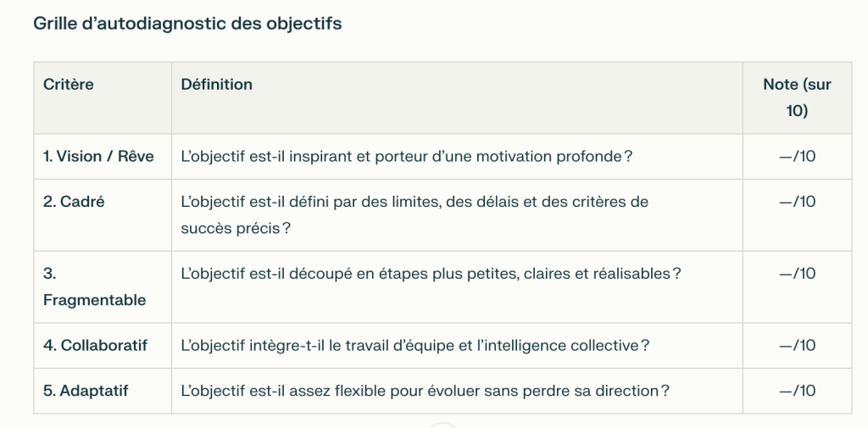Click the score field for Cadré
The width and height of the screenshot is (868, 428).
[x=797, y=214]
